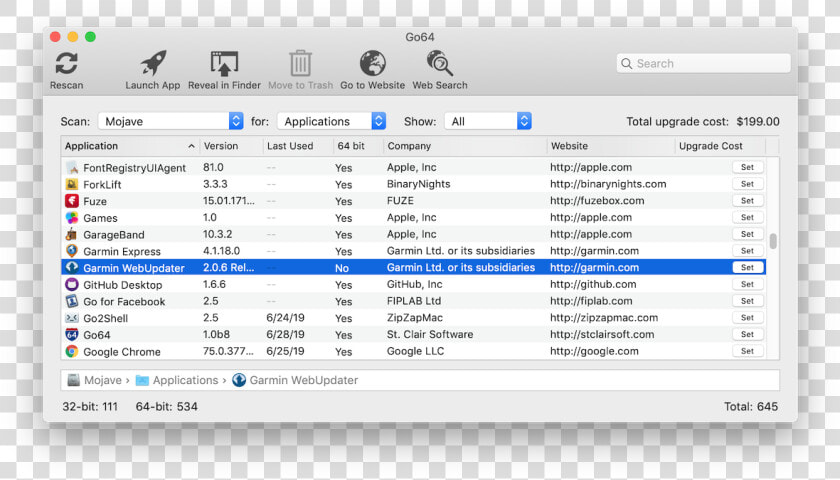Sort by the Company column header

(465, 146)
